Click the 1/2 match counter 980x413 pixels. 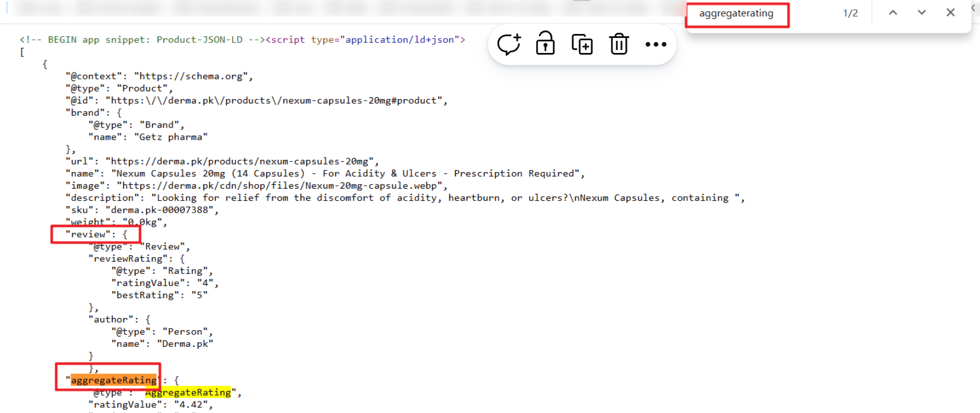850,13
